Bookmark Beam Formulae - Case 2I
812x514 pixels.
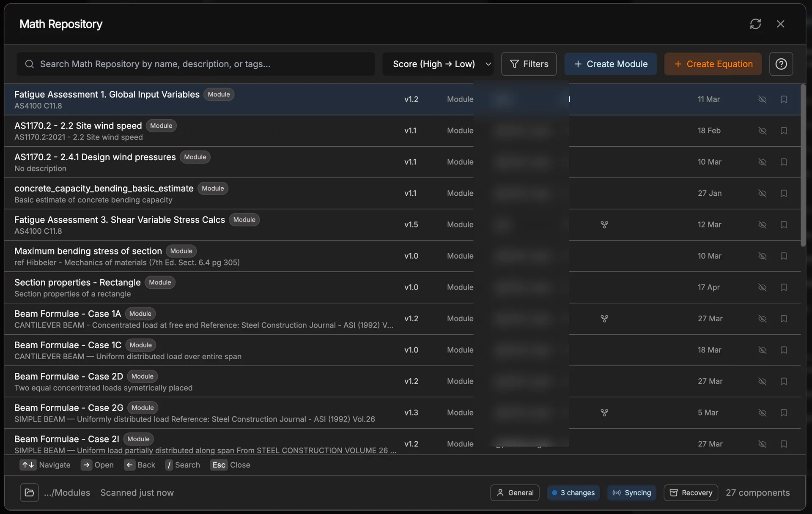[784, 444]
